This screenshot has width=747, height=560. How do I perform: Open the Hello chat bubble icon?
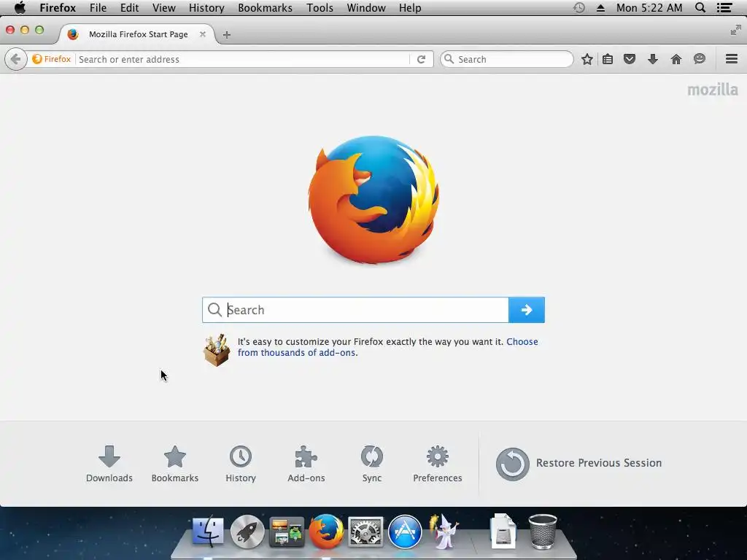[x=700, y=58]
